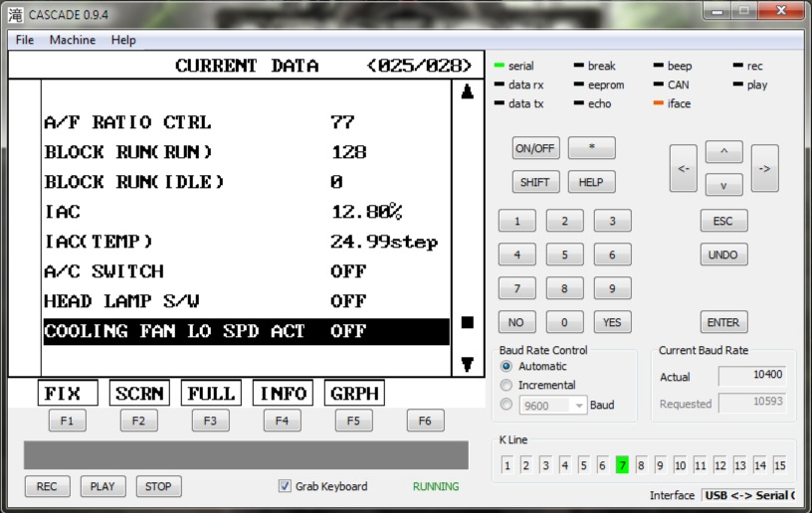Viewport: 812px width, 513px height.
Task: Open the Interface USB <-> Serial dropdown
Action: point(747,495)
